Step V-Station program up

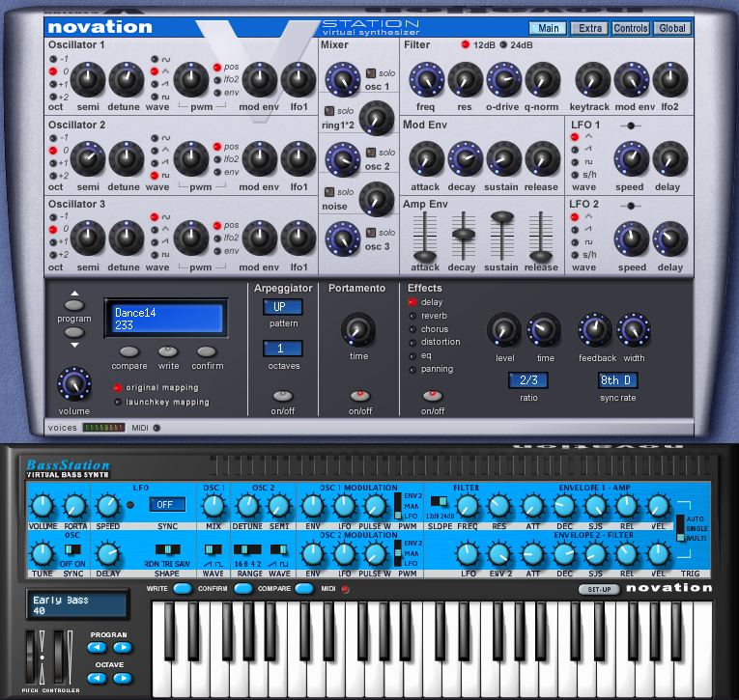(x=74, y=305)
